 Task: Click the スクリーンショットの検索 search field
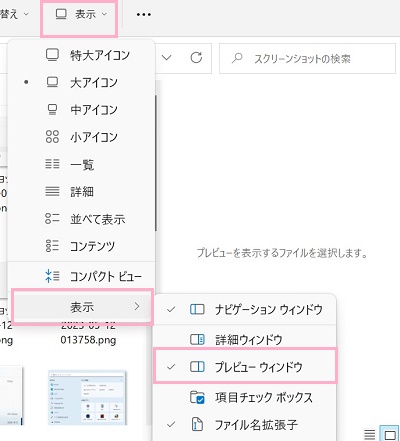point(307,58)
